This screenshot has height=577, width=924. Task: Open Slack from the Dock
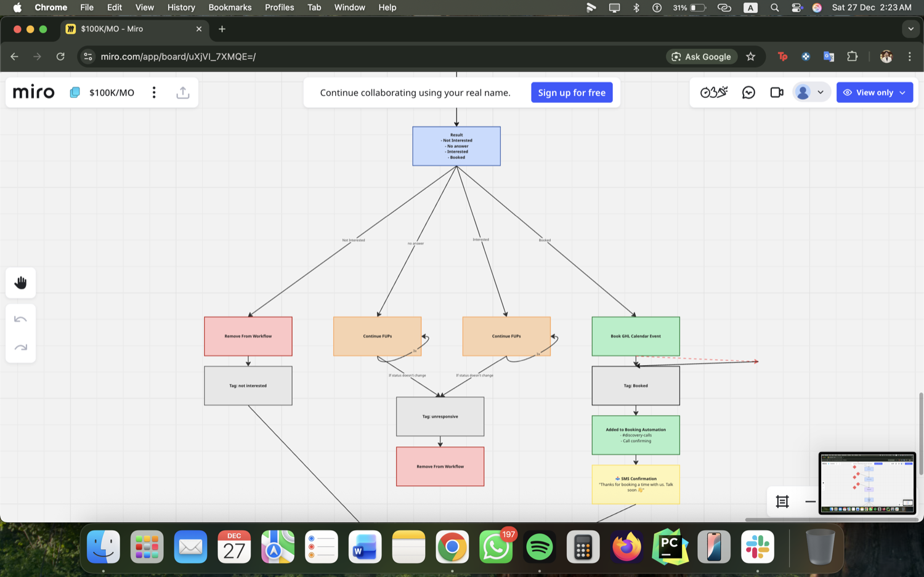click(x=757, y=547)
